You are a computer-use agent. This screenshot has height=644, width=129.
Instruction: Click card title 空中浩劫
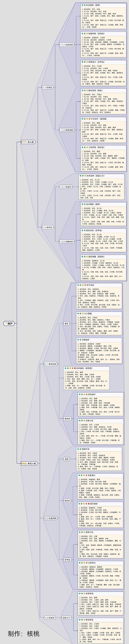click(90, 285)
